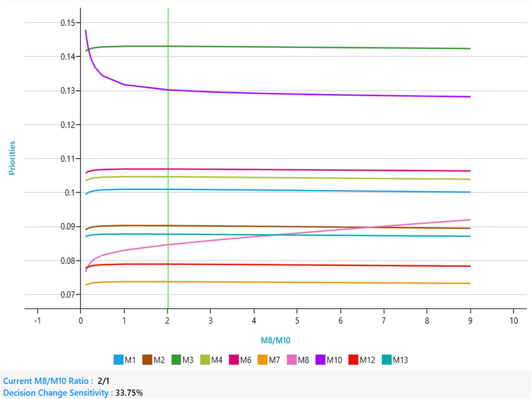Click the x-axis tick label -1
The image size is (532, 399).
(37, 321)
